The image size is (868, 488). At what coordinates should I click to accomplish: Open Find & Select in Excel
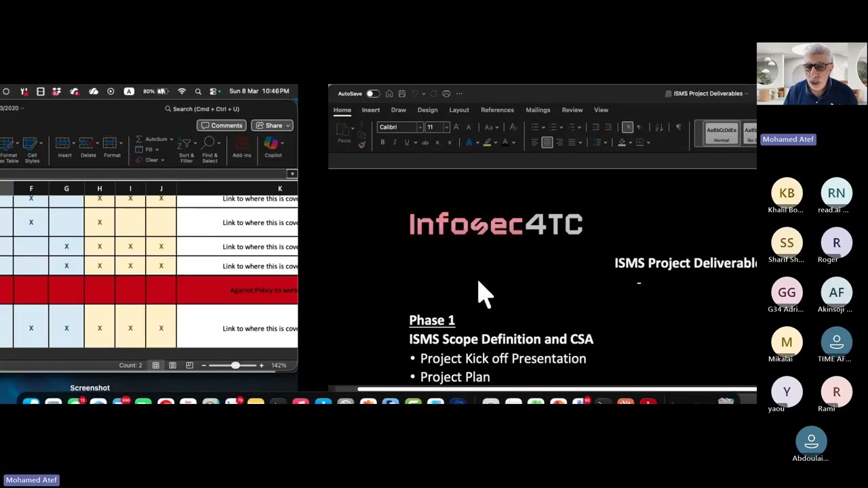tap(210, 150)
